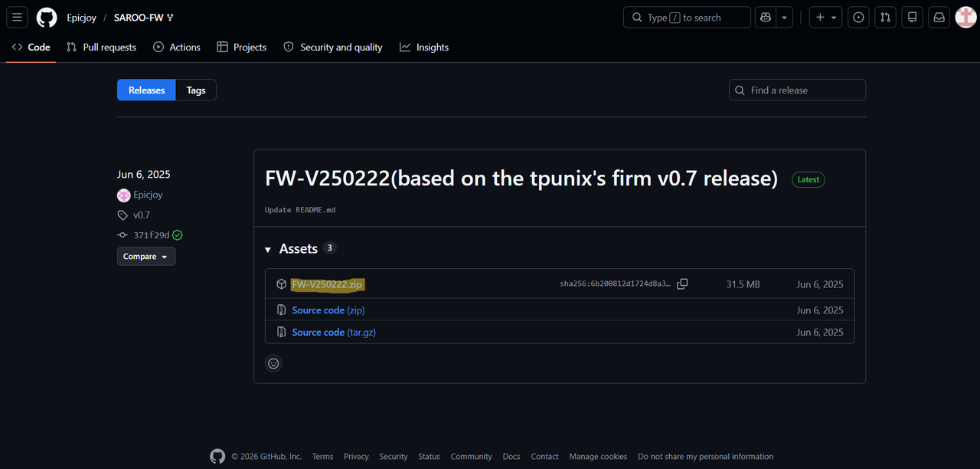Viewport: 980px width, 469px height.
Task: Open Copilot chat icon
Action: [x=765, y=17]
